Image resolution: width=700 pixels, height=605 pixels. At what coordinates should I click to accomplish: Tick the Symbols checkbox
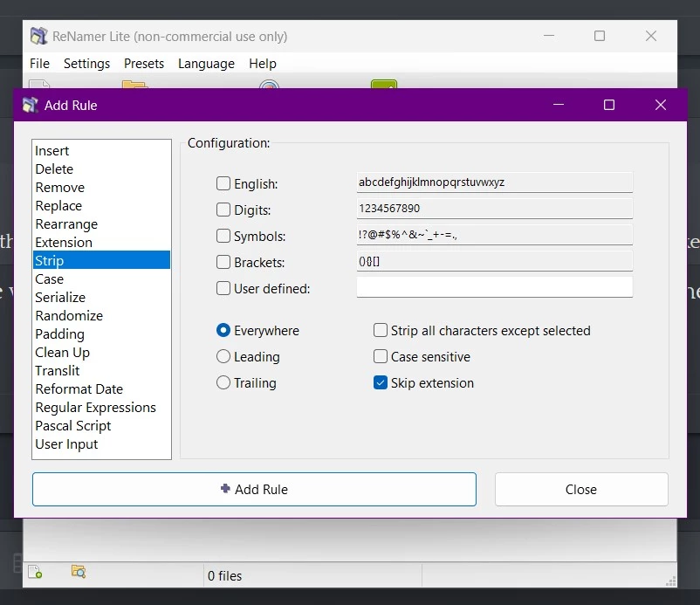pos(223,236)
